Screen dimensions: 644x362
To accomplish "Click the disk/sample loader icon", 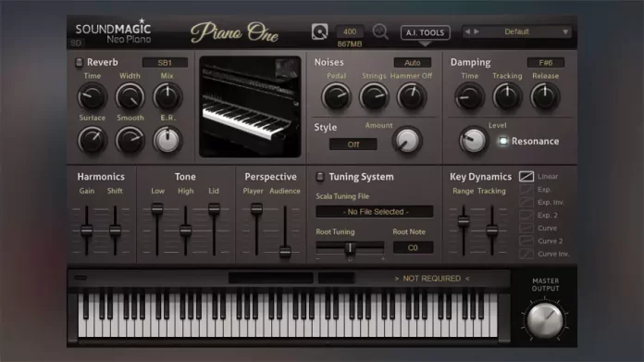I will click(319, 31).
